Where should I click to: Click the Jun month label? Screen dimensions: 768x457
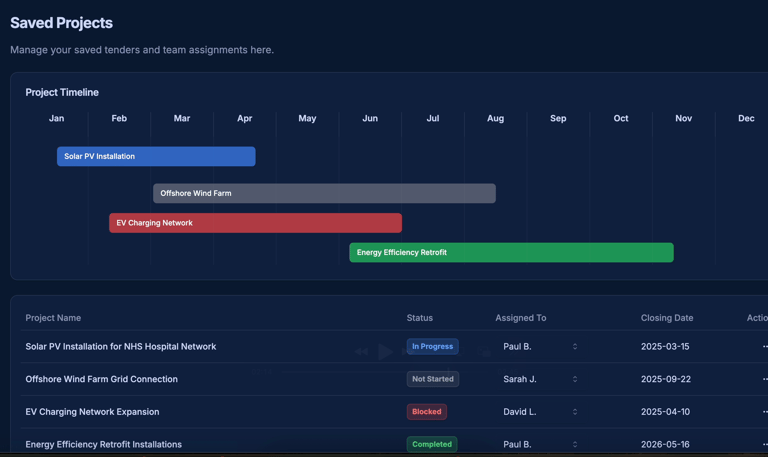[370, 118]
